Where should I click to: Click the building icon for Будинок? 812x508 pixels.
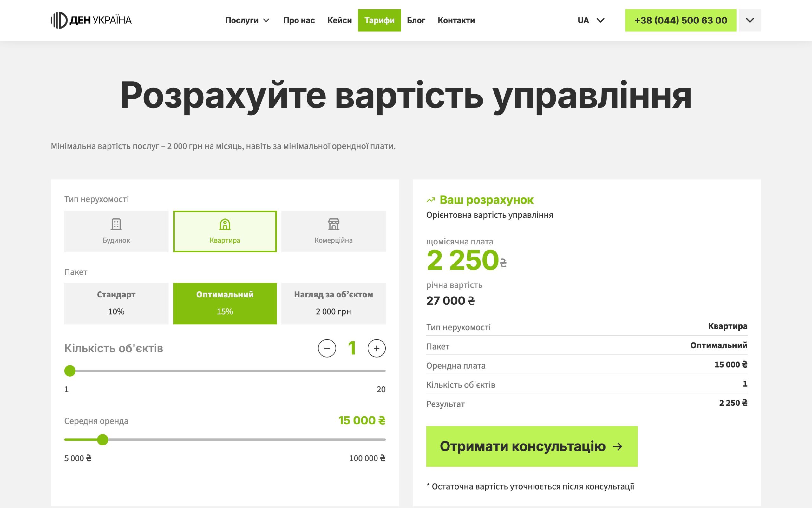pyautogui.click(x=116, y=224)
